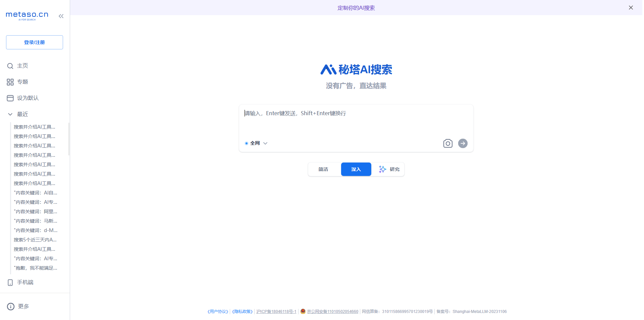Image resolution: width=644 pixels, height=320 pixels.
Task: Open the 登录/注册 login button
Action: [x=35, y=42]
